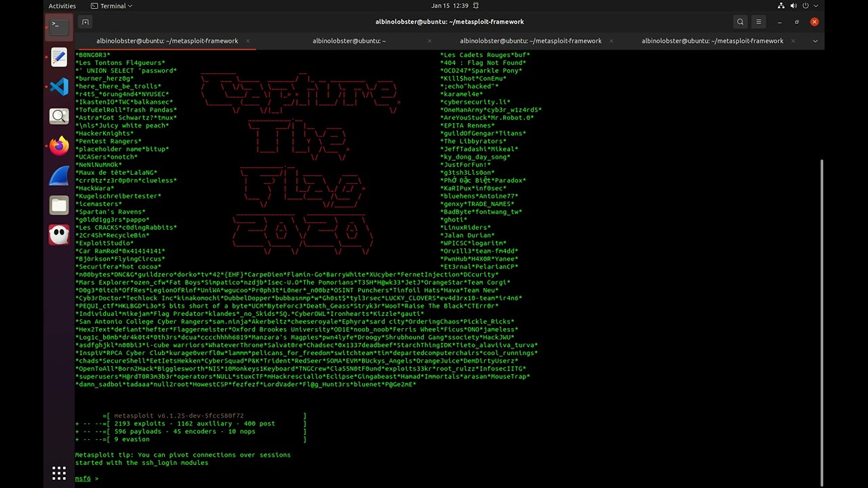Open the Terminal app menu in the top bar

pos(112,5)
